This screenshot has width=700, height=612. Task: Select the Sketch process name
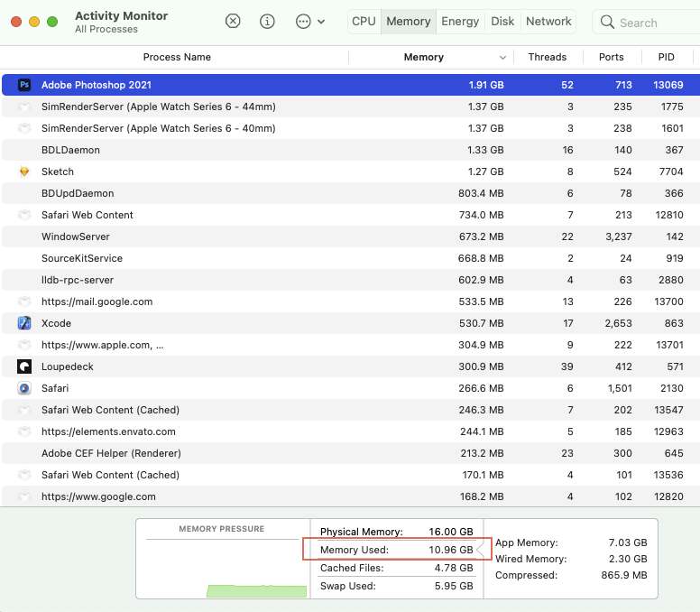click(x=58, y=172)
